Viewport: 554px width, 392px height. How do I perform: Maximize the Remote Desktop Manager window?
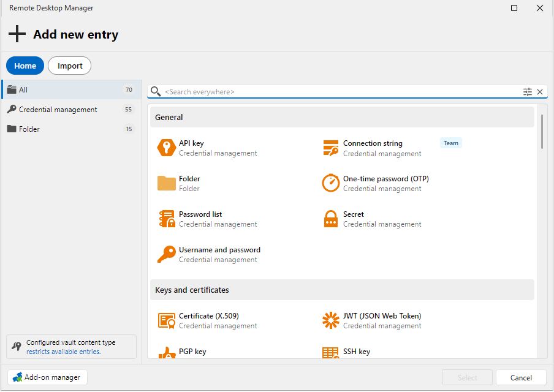click(514, 8)
